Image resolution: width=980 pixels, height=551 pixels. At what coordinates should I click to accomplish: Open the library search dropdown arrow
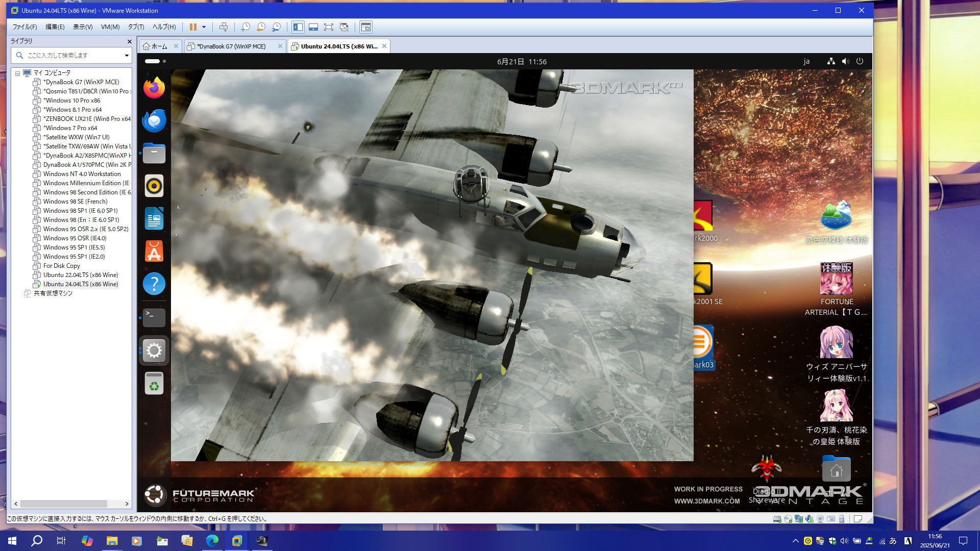point(127,55)
